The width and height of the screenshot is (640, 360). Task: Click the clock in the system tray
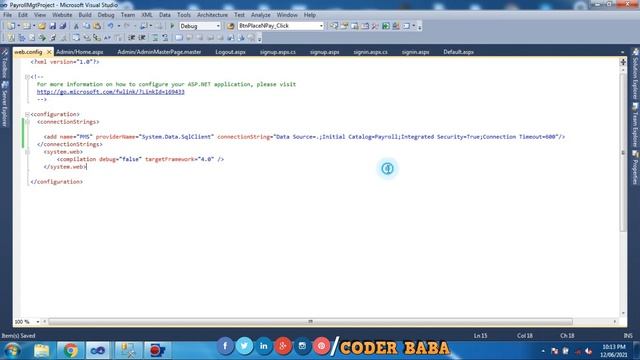[x=614, y=351]
